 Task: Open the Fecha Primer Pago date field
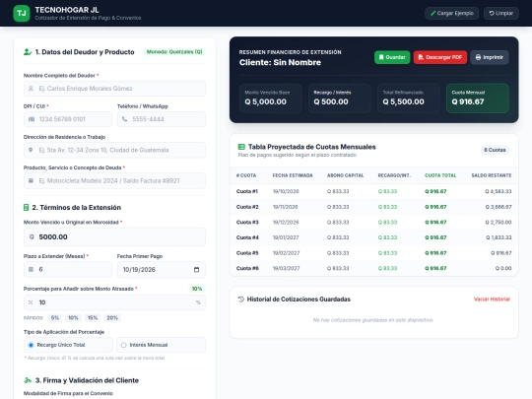162,270
